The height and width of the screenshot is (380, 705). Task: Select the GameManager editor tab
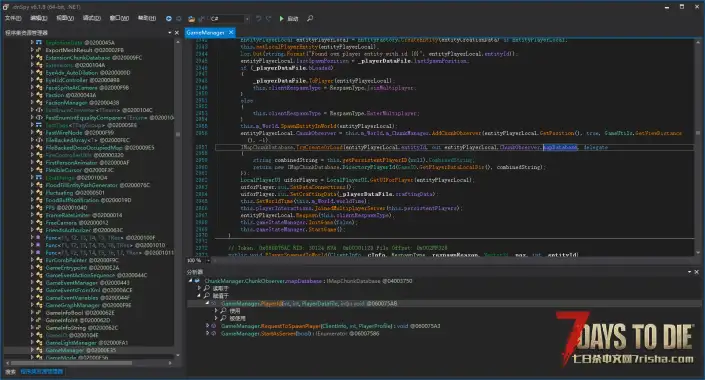point(205,32)
